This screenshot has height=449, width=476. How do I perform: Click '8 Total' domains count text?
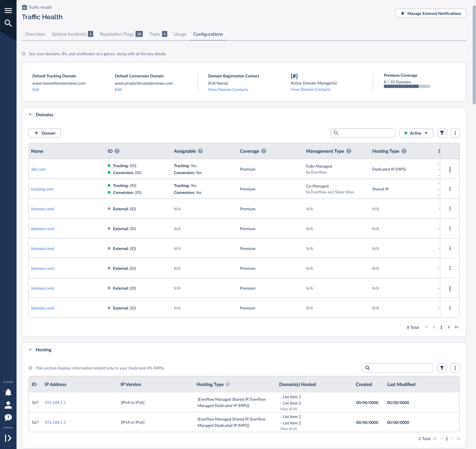pos(413,327)
